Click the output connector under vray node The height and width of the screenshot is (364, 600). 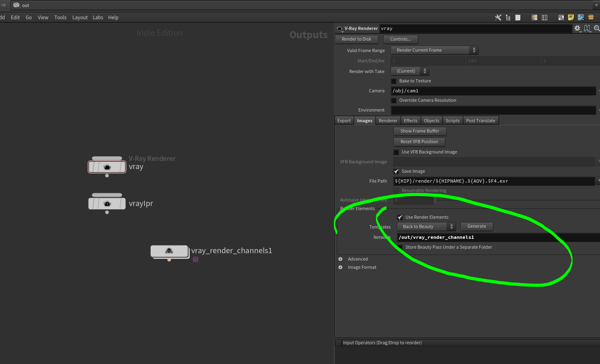(107, 176)
